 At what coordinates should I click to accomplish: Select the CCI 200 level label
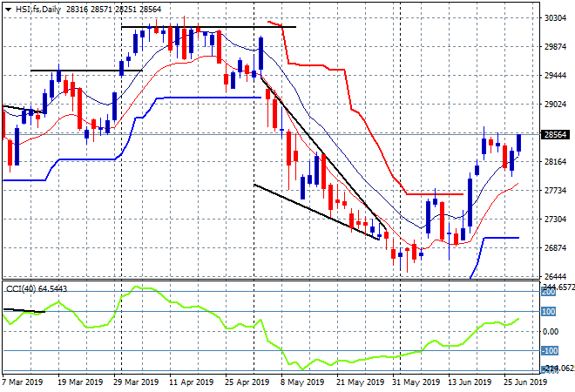click(549, 292)
